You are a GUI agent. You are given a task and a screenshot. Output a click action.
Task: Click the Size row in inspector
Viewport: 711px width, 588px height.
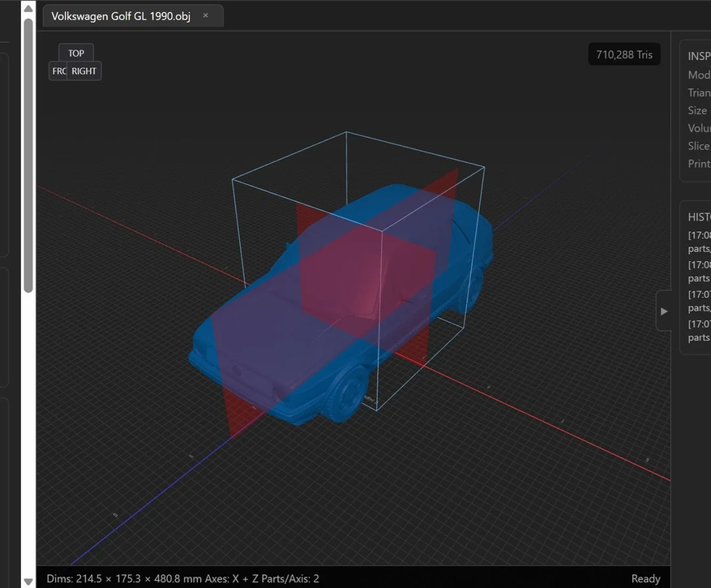tap(697, 110)
